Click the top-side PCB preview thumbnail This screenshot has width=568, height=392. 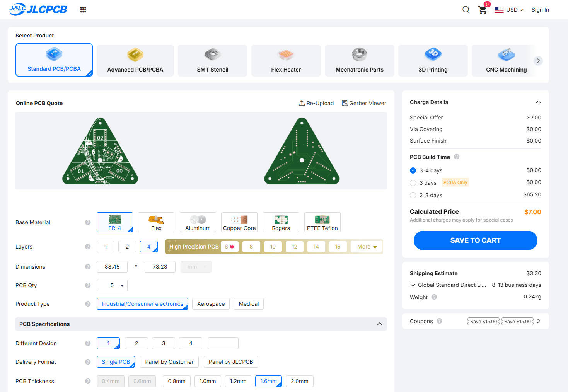(x=100, y=151)
